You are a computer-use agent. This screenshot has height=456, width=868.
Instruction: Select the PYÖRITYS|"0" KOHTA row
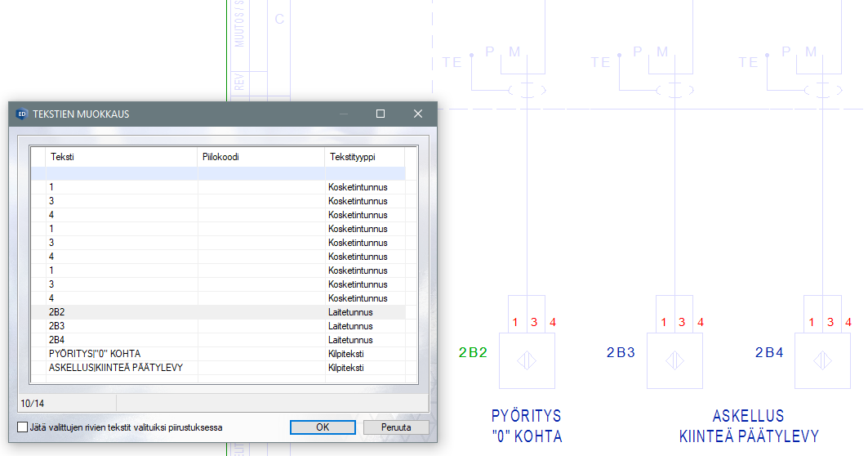point(122,354)
